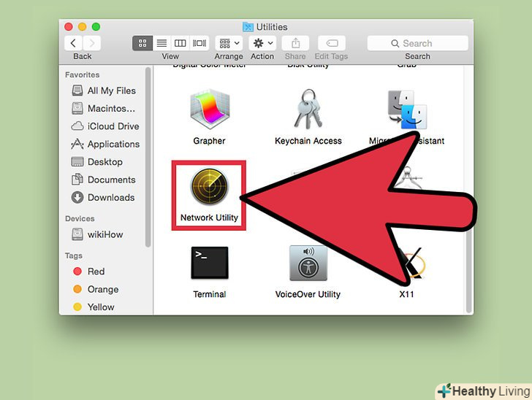Click the forward navigation arrow

tap(91, 43)
